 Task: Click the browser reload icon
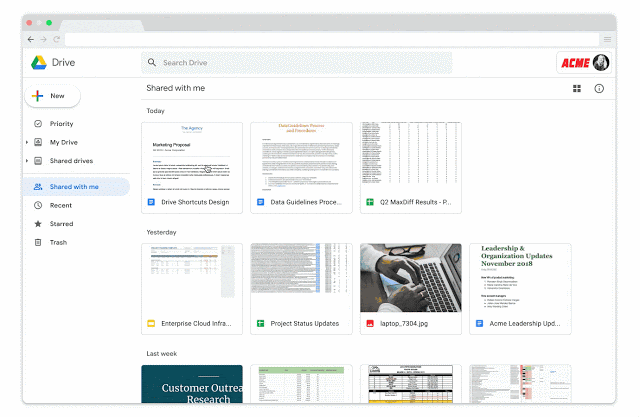coord(57,39)
